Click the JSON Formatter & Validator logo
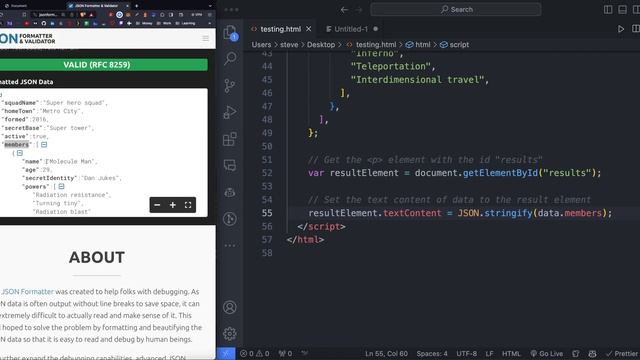This screenshot has width=640, height=360. (x=28, y=38)
